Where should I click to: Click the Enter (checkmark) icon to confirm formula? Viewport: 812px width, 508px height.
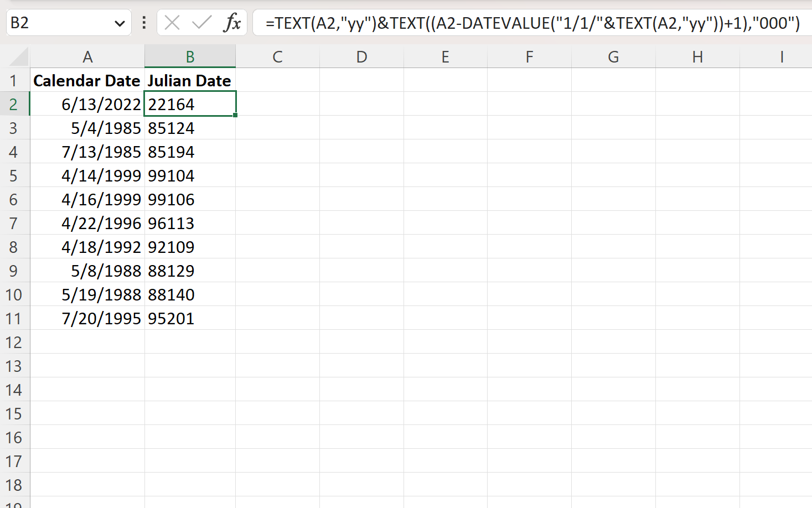pyautogui.click(x=202, y=23)
